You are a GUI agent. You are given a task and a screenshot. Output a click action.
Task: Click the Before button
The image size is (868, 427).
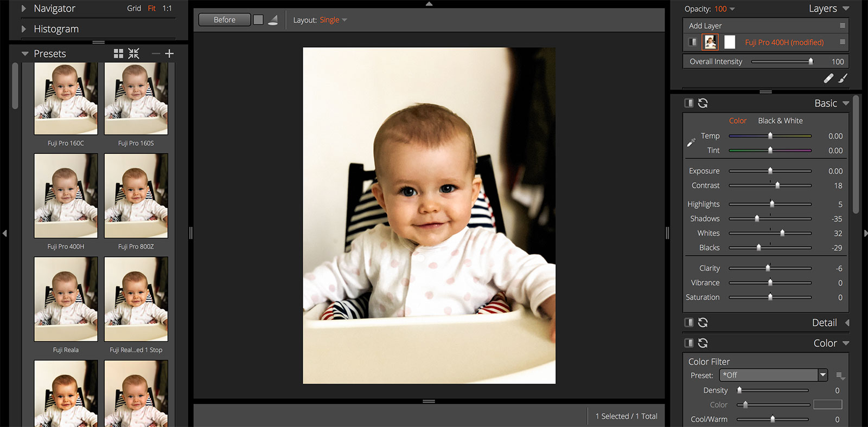coord(225,20)
